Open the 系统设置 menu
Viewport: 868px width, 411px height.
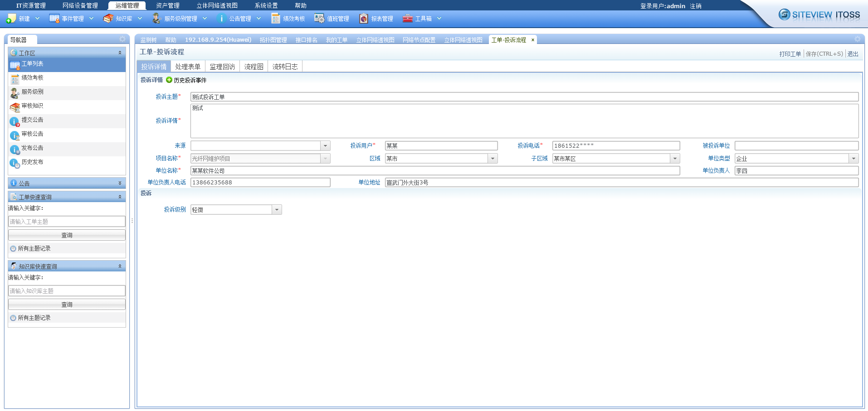[266, 5]
